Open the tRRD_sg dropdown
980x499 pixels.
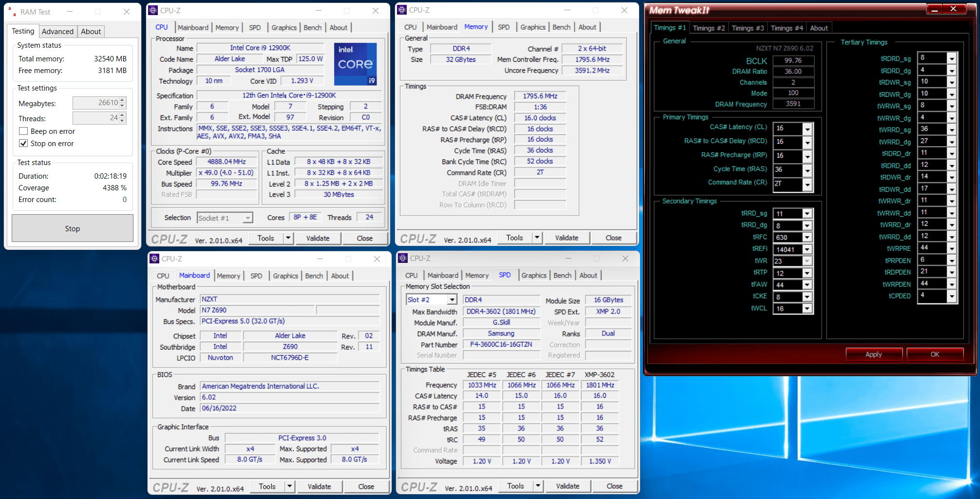(x=807, y=214)
